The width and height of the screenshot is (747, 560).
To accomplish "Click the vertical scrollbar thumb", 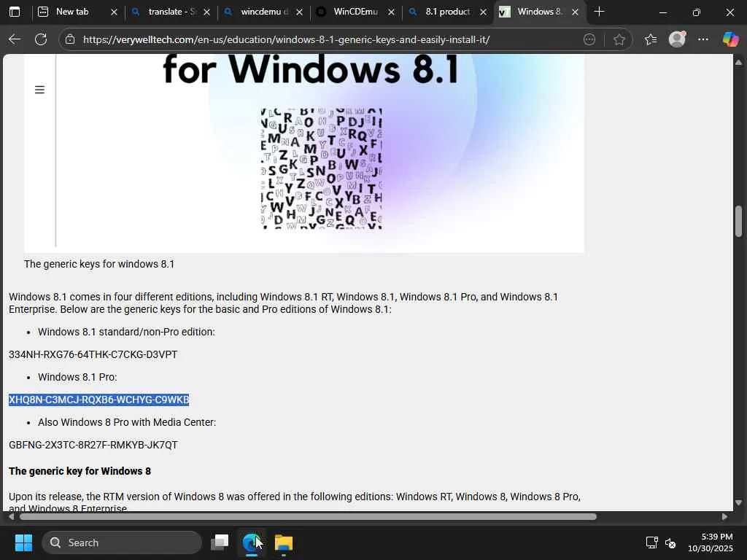I will point(738,221).
